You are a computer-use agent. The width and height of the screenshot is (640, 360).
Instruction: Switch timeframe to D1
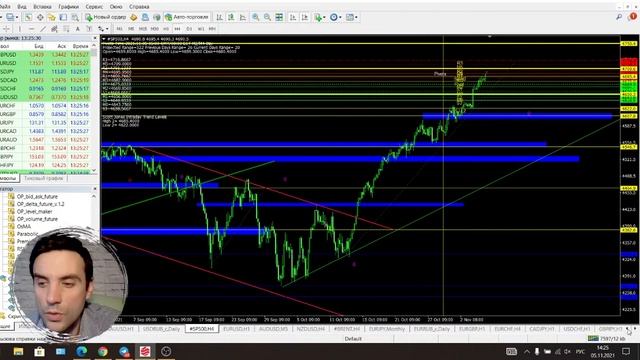tap(189, 29)
